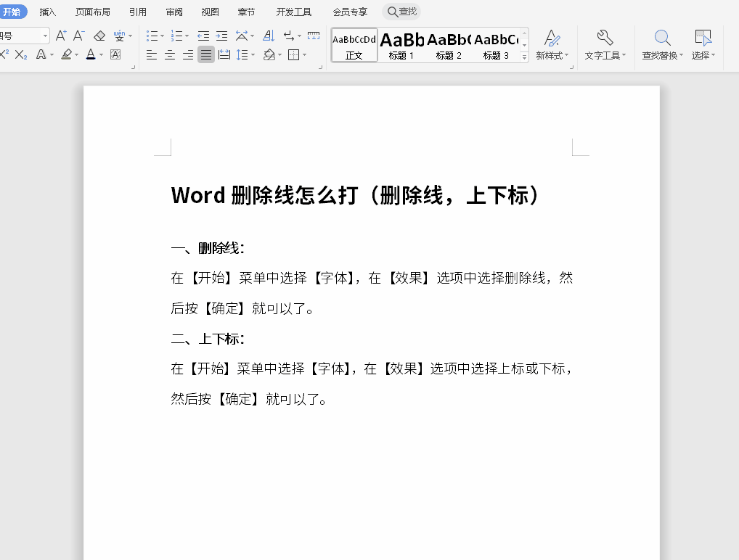Toggle justify alignment button
This screenshot has height=560, width=739.
point(206,54)
